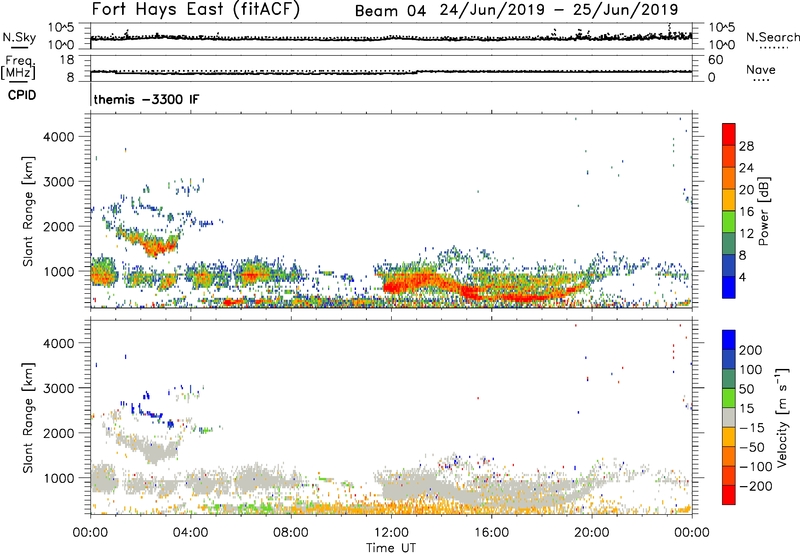Click the 'Beam 04' label
Screen dimensions: 800x554
(x=390, y=11)
